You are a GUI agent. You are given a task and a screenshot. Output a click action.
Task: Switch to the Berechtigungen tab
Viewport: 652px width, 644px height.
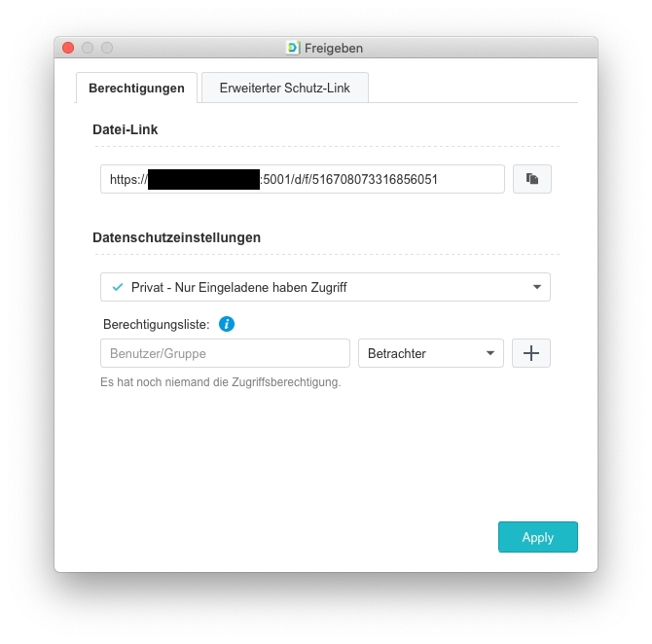pyautogui.click(x=136, y=88)
